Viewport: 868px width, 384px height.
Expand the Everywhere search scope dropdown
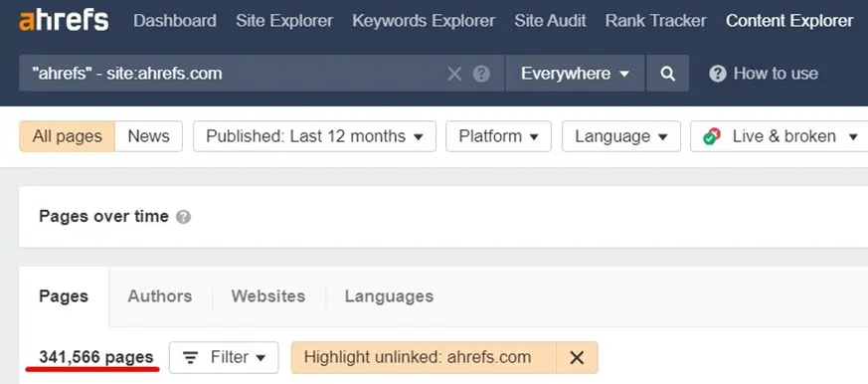(x=575, y=74)
